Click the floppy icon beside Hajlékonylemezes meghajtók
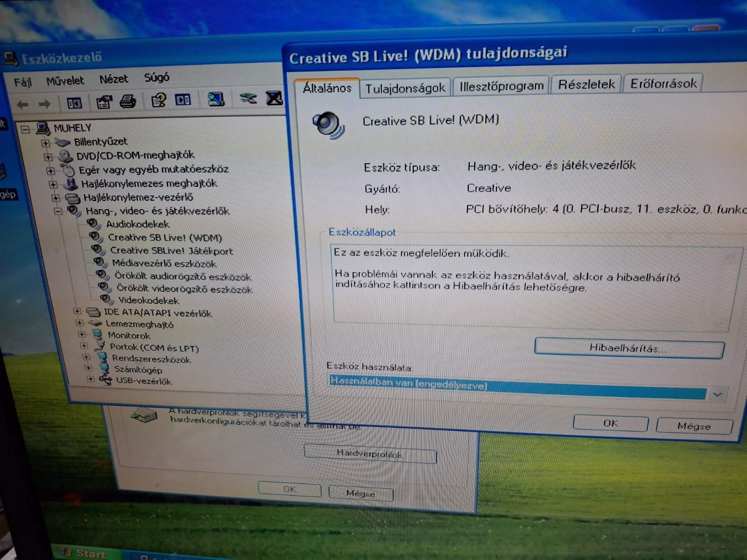Screen dimensions: 747x560 pos(71,184)
